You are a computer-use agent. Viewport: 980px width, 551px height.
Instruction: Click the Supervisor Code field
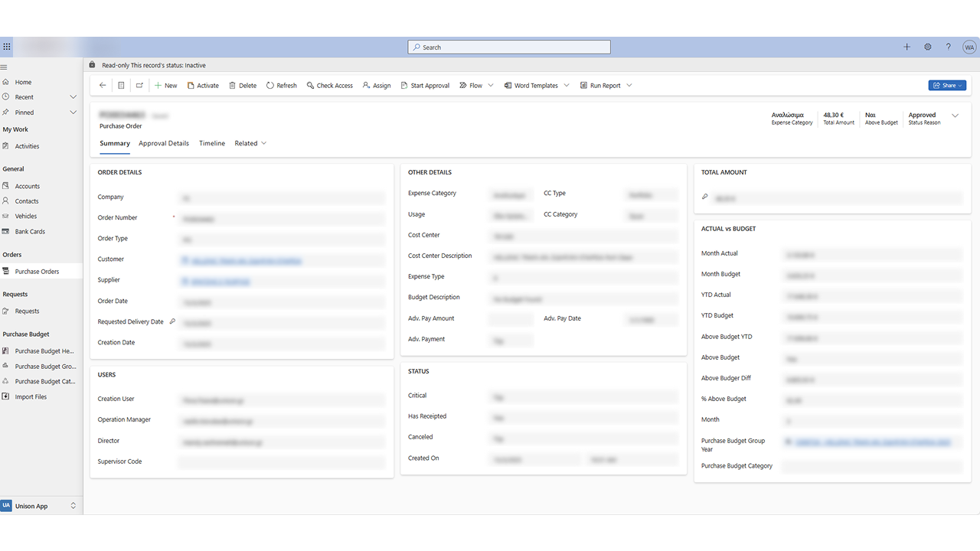[282, 461]
